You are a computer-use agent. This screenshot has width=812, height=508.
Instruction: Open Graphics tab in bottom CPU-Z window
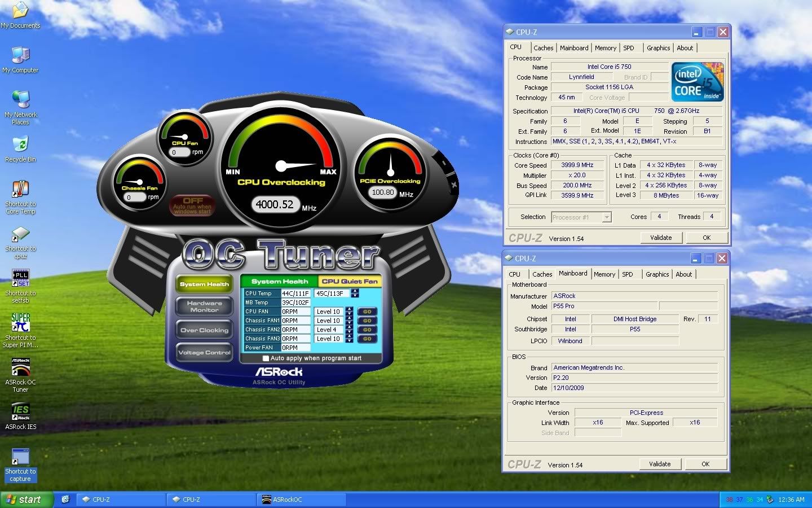pyautogui.click(x=657, y=274)
